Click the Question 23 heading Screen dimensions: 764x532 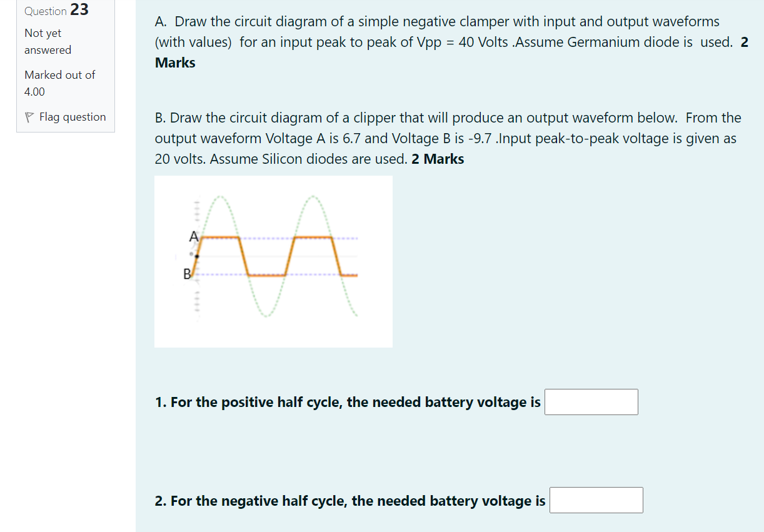56,10
